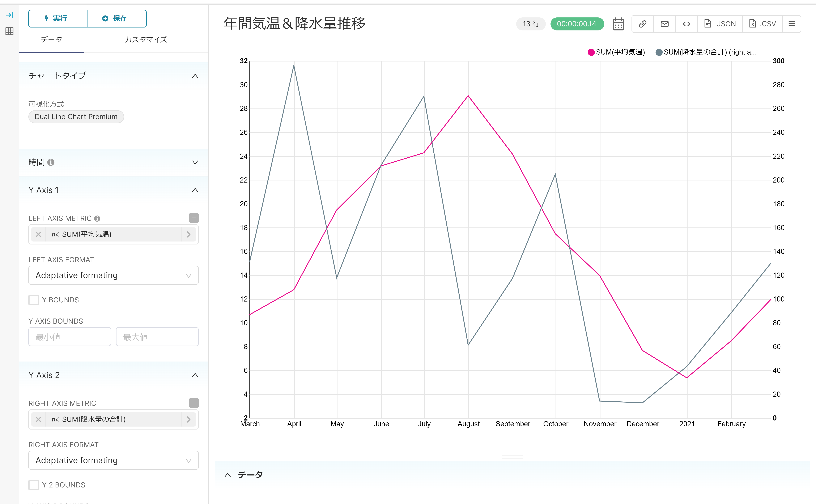Screen dimensions: 816x504
Task: Add a left axis metric with plus icon
Action: [194, 218]
